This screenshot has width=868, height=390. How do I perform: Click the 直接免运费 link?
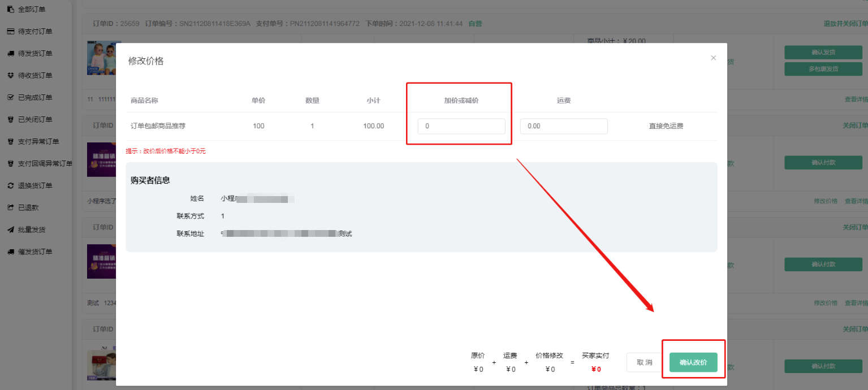pos(666,126)
